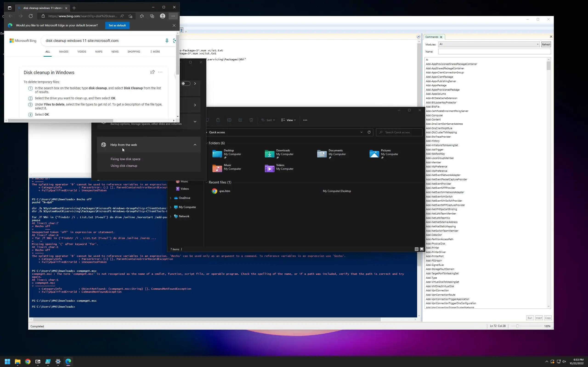Refresh the Quick access address bar
Image resolution: width=588 pixels, height=367 pixels.
pos(369,132)
